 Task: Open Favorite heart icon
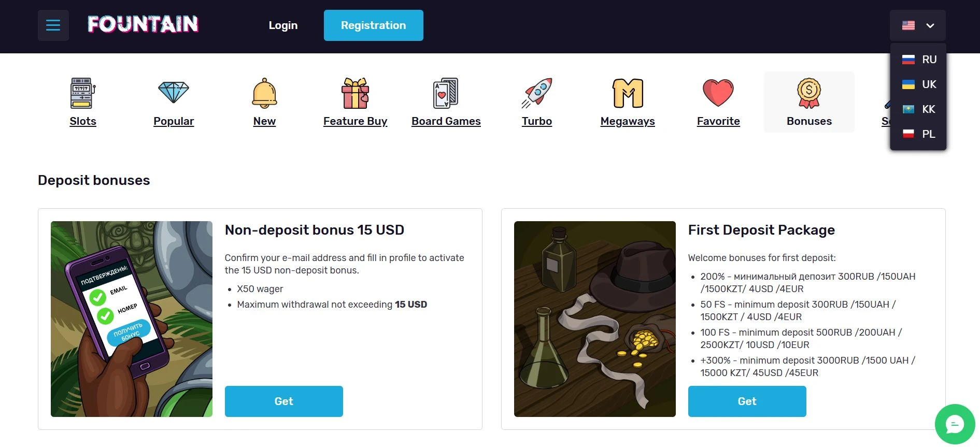(x=718, y=93)
